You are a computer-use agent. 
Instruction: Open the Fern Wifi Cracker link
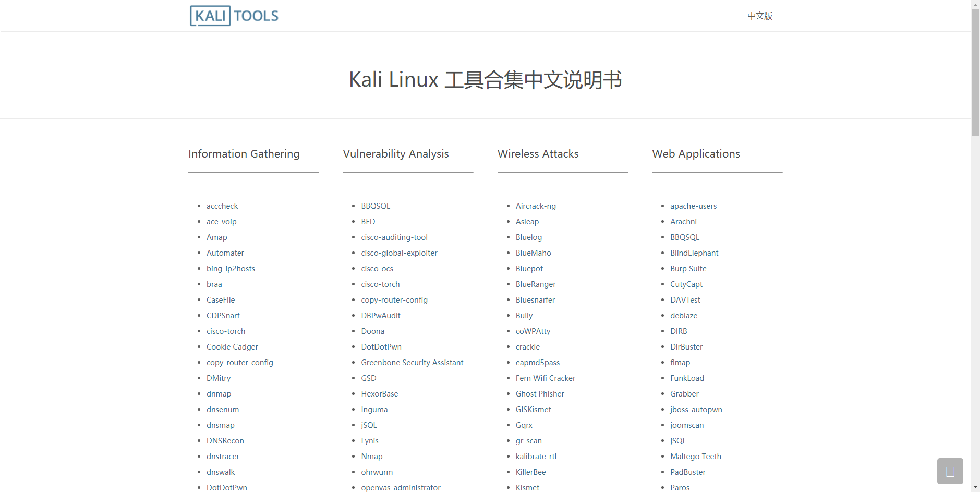point(545,378)
